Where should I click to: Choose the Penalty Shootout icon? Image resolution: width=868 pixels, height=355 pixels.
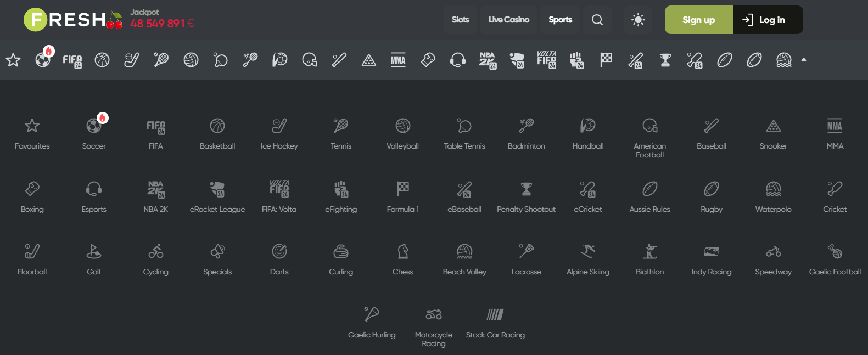526,196
